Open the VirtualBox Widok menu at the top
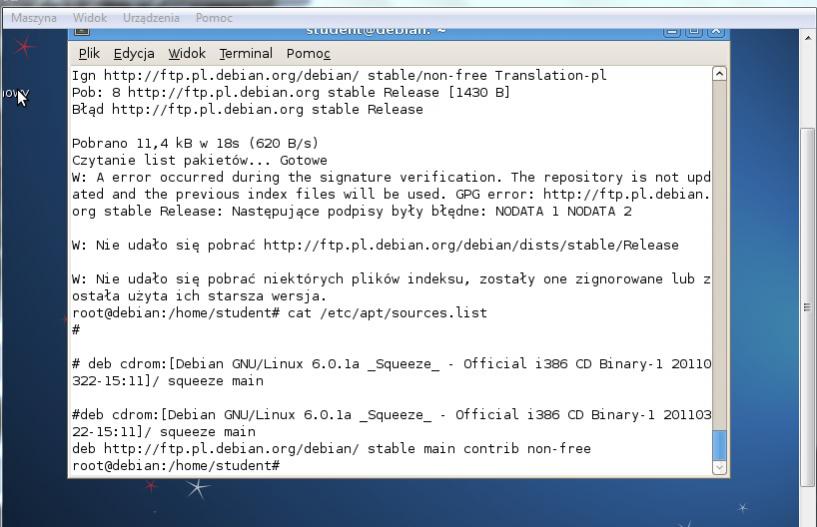 [x=90, y=18]
